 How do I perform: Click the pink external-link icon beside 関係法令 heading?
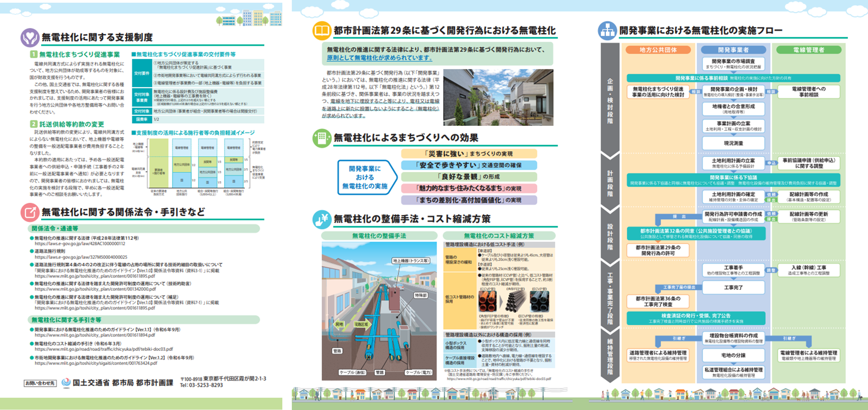pyautogui.click(x=30, y=212)
